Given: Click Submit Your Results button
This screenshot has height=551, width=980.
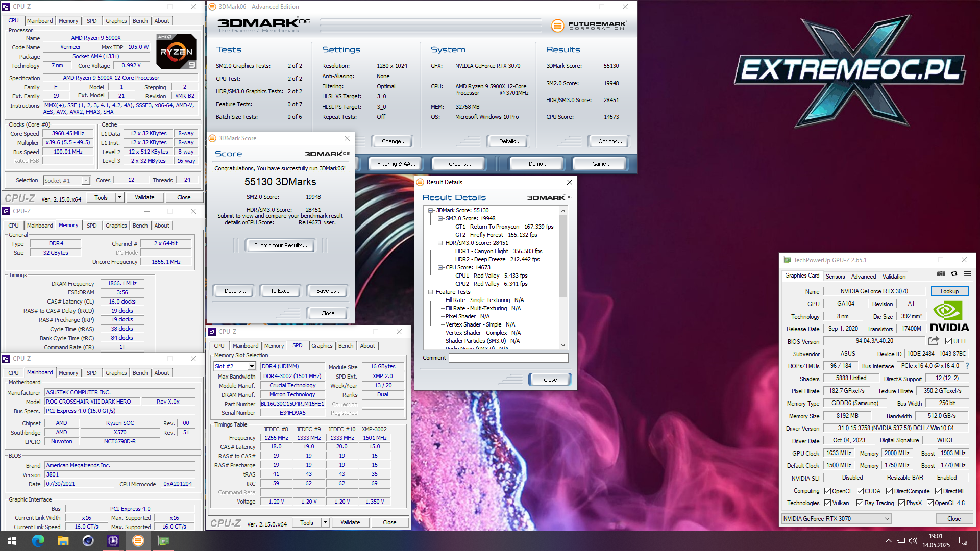Looking at the screenshot, I should point(280,245).
